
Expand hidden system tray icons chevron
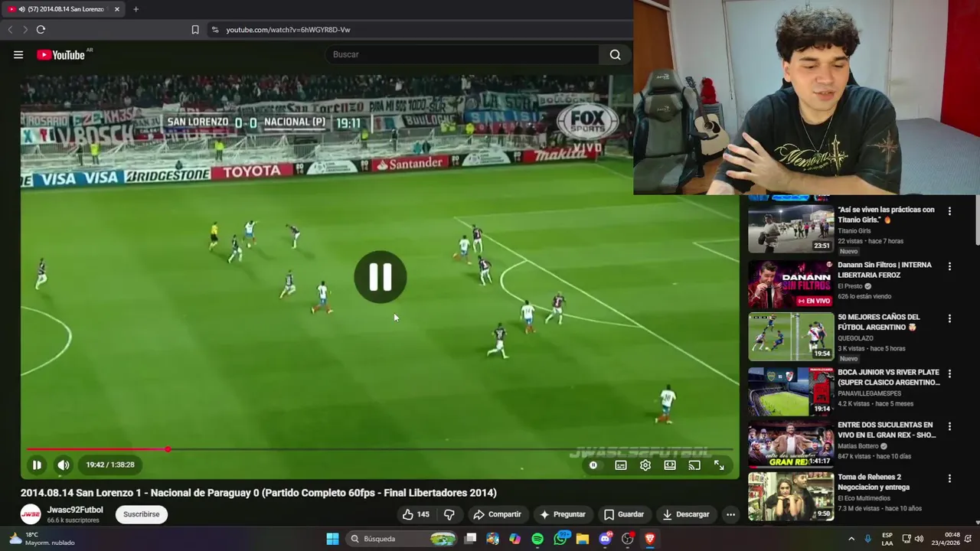pyautogui.click(x=851, y=539)
